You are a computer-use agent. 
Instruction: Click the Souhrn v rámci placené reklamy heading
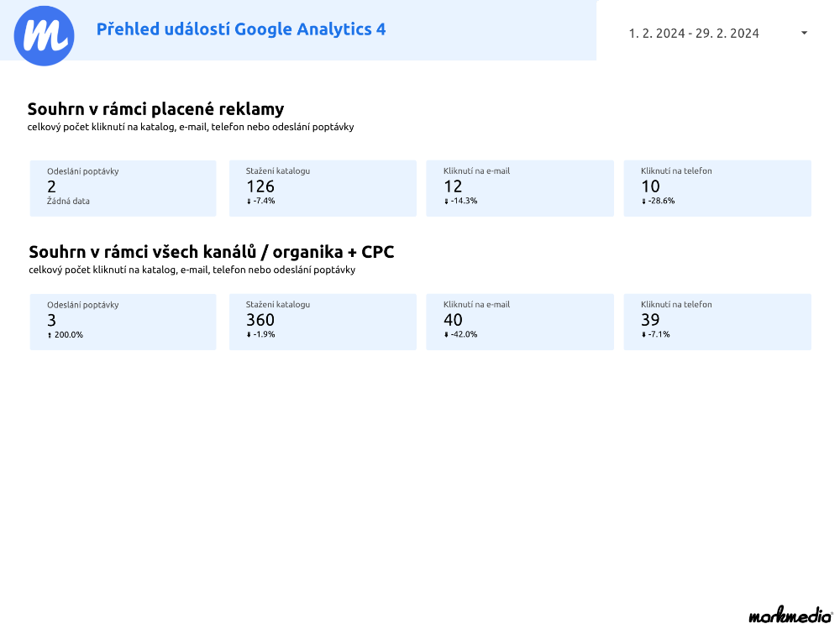156,109
